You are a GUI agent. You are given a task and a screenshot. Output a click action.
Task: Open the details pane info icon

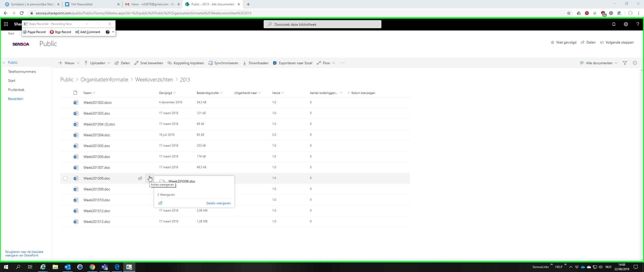pos(635,63)
